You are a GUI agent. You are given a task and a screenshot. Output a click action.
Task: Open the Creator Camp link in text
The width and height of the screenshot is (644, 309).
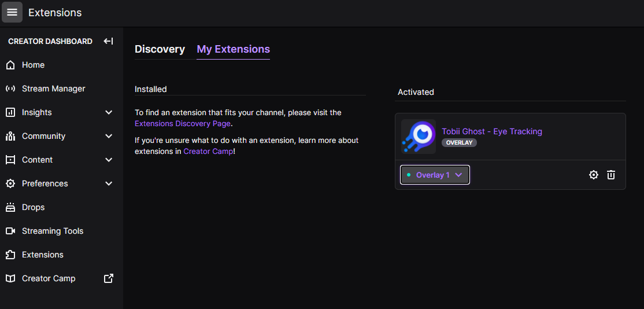pos(208,151)
